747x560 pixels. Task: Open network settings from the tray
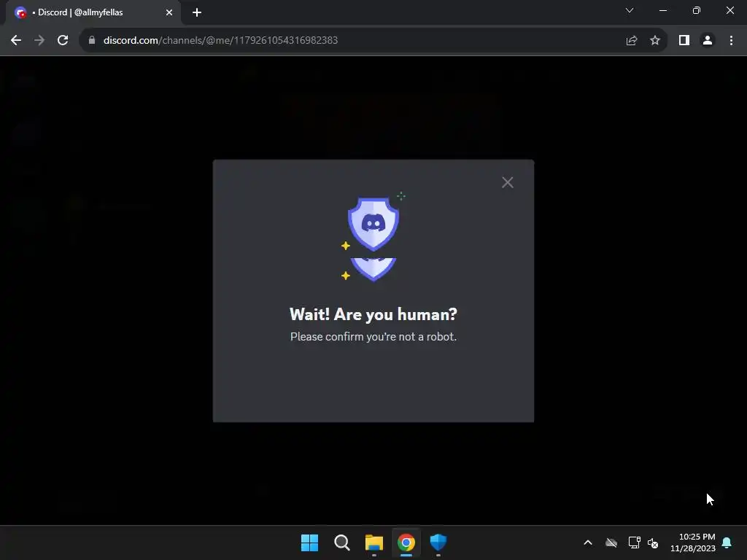634,542
